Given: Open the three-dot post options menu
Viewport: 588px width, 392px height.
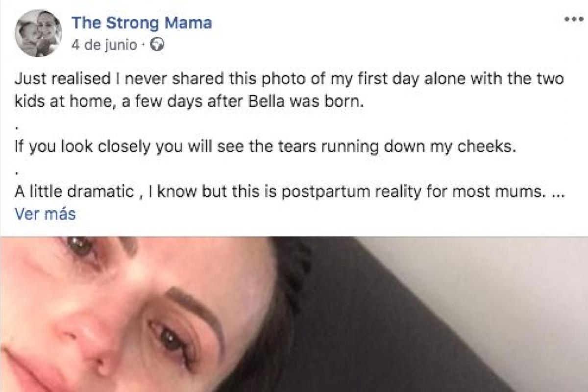Looking at the screenshot, I should tap(572, 19).
